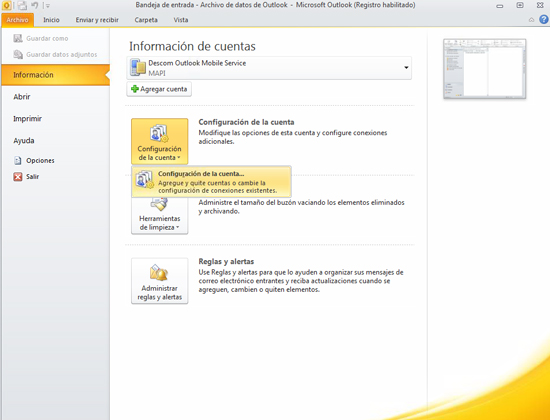
Task: Switch to the Inicio tab
Action: (51, 20)
